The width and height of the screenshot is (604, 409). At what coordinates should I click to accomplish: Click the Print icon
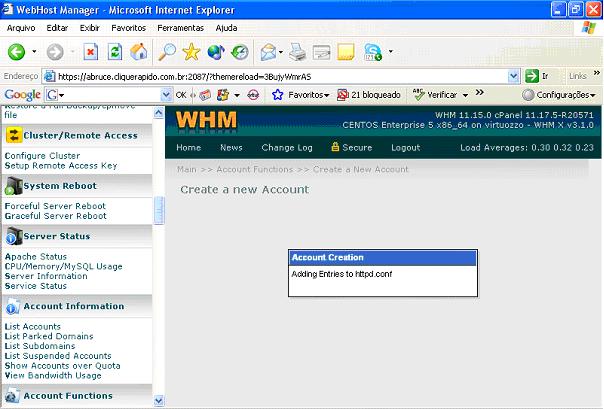[x=297, y=52]
